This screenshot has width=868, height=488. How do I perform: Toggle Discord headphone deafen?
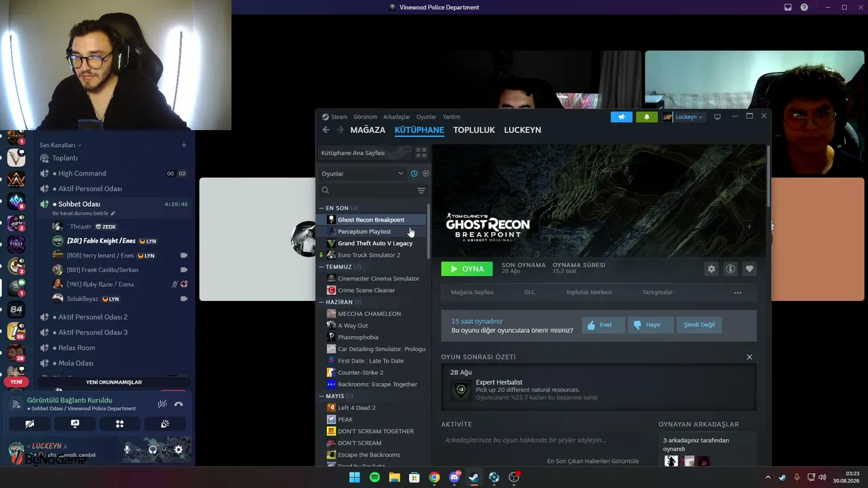click(153, 449)
